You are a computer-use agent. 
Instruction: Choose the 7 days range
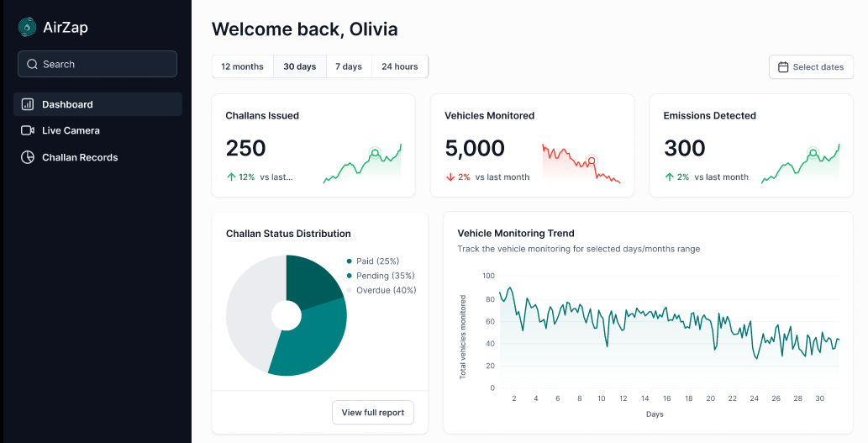pos(349,66)
